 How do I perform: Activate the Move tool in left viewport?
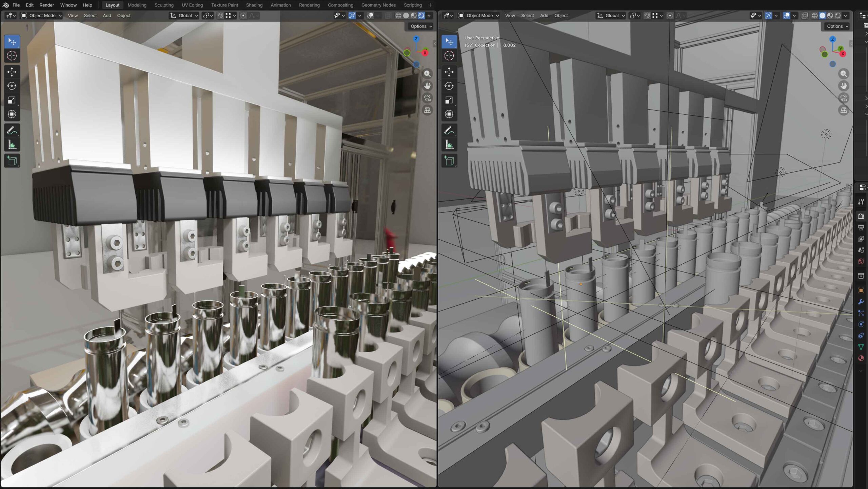click(x=12, y=72)
